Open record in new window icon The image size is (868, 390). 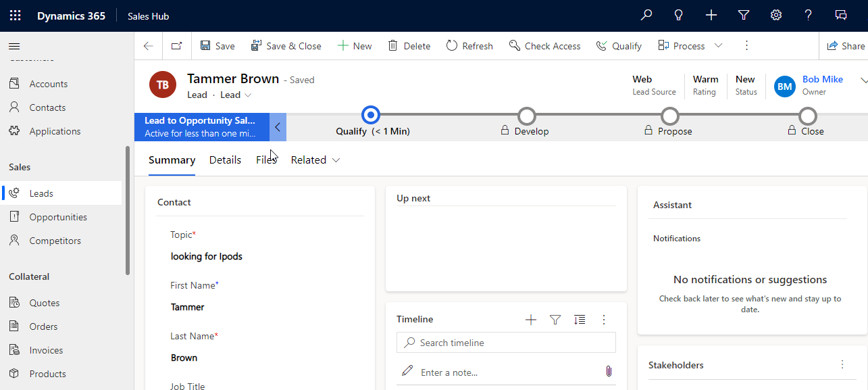click(x=176, y=46)
